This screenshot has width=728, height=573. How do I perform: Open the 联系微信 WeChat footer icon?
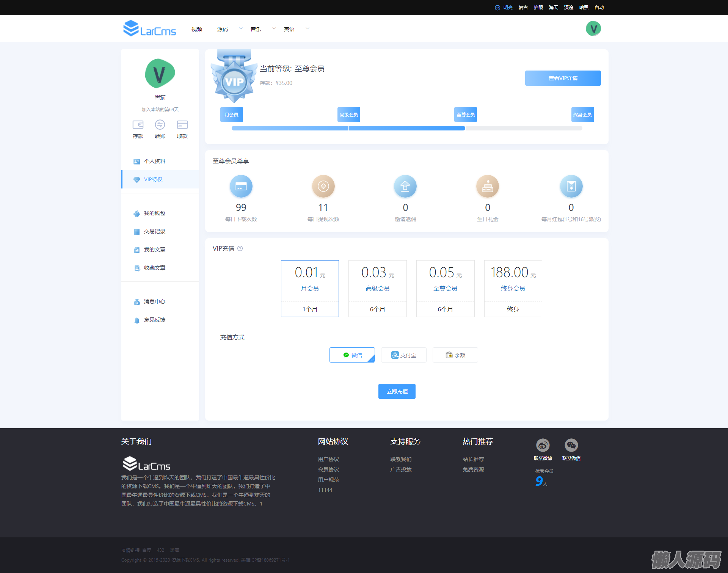(571, 445)
